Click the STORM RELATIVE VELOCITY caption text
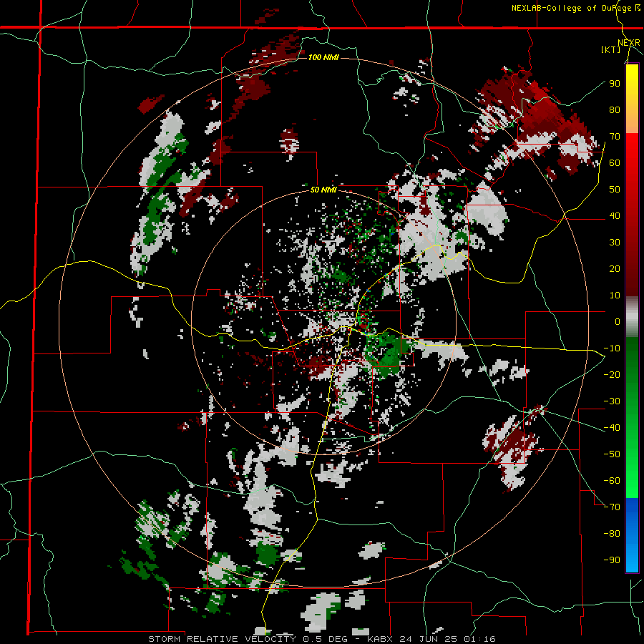 tap(222, 639)
